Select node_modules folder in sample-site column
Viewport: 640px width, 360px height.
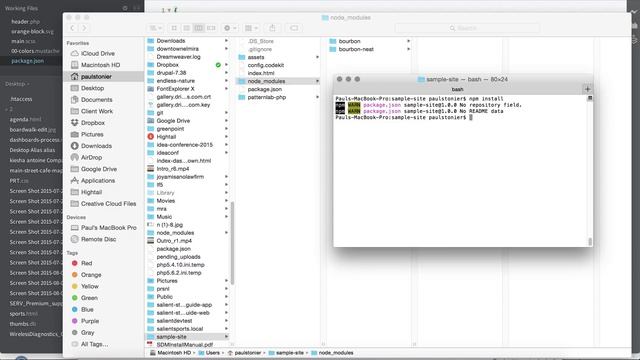(x=278, y=81)
